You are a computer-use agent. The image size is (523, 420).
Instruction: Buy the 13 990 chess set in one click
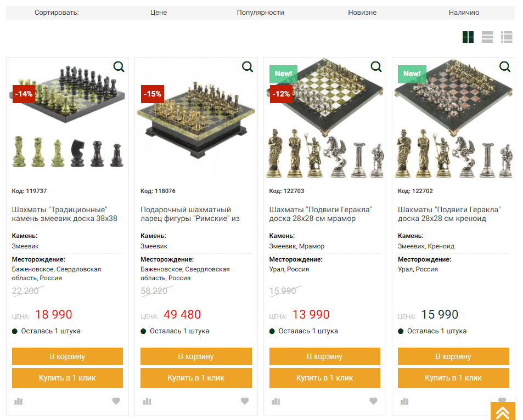click(x=325, y=378)
